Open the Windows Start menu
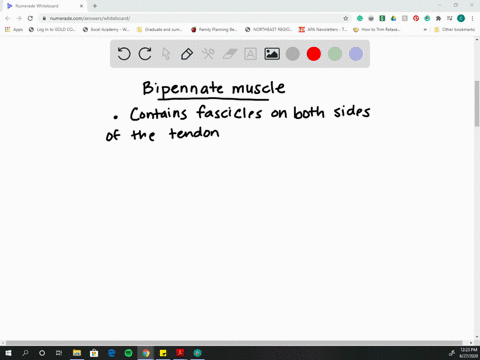 coord(8,353)
